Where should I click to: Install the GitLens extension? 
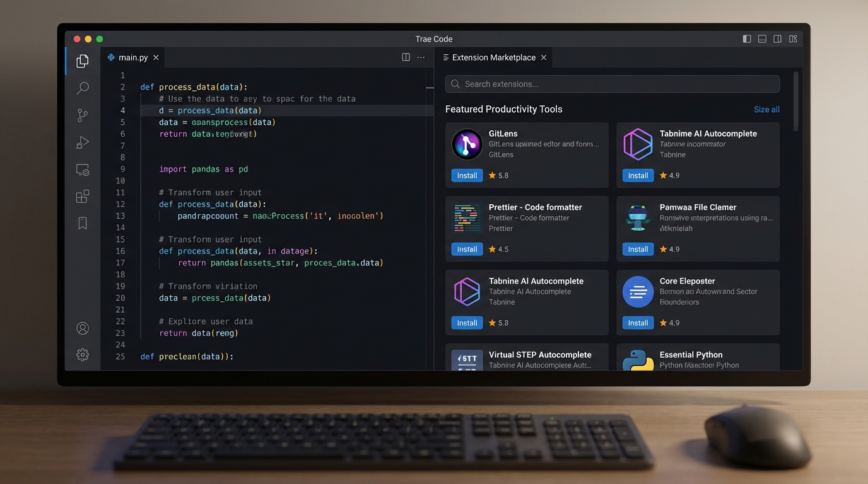[467, 175]
